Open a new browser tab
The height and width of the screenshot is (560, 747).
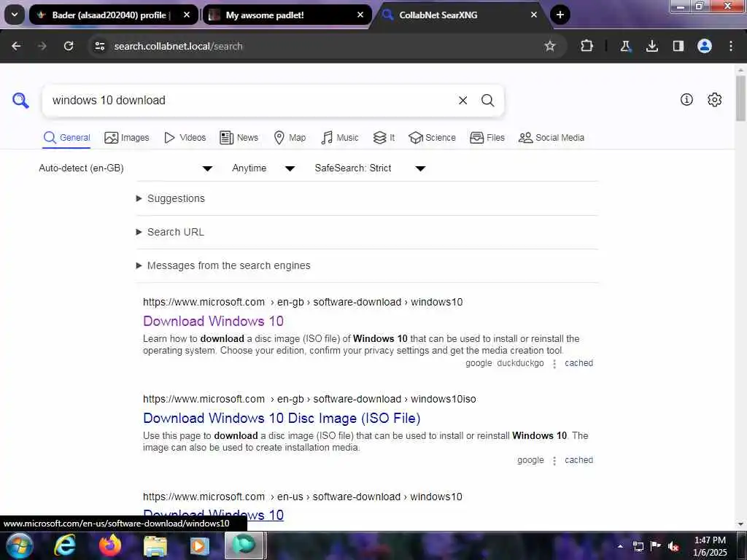pos(560,15)
